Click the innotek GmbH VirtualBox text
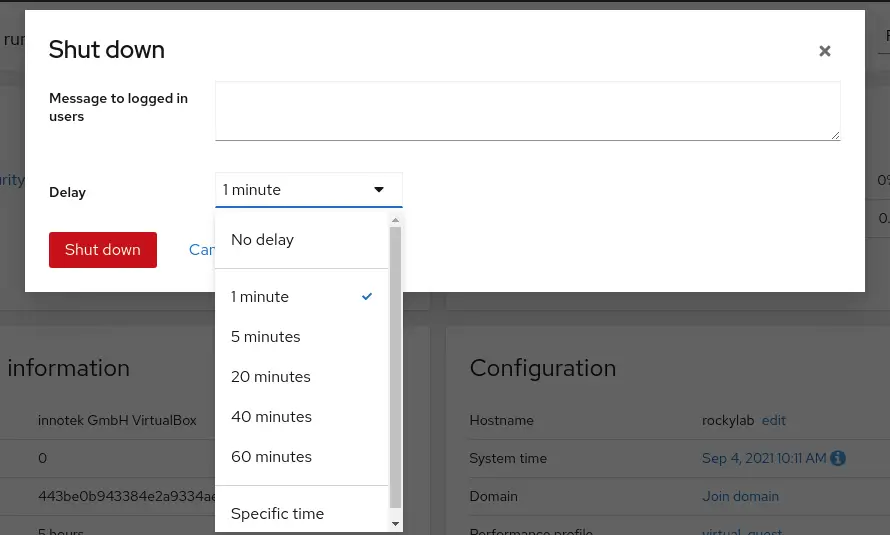Viewport: 890px width, 535px height. point(117,420)
